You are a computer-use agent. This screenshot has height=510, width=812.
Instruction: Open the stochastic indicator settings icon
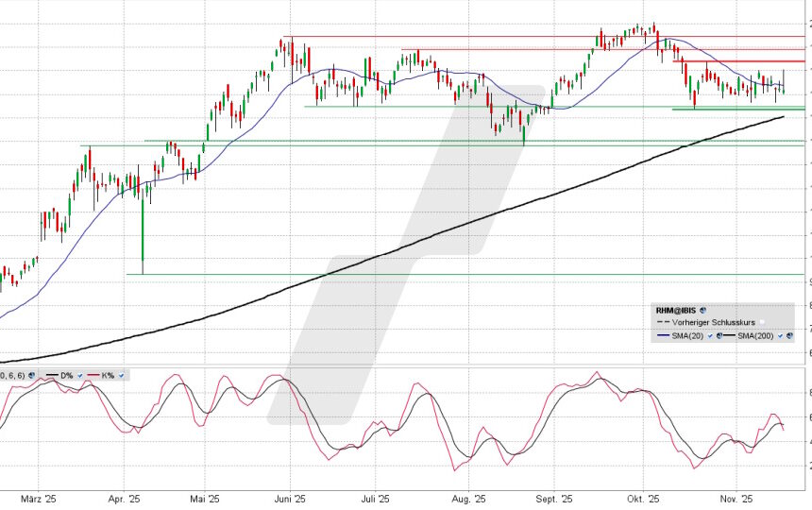30,376
